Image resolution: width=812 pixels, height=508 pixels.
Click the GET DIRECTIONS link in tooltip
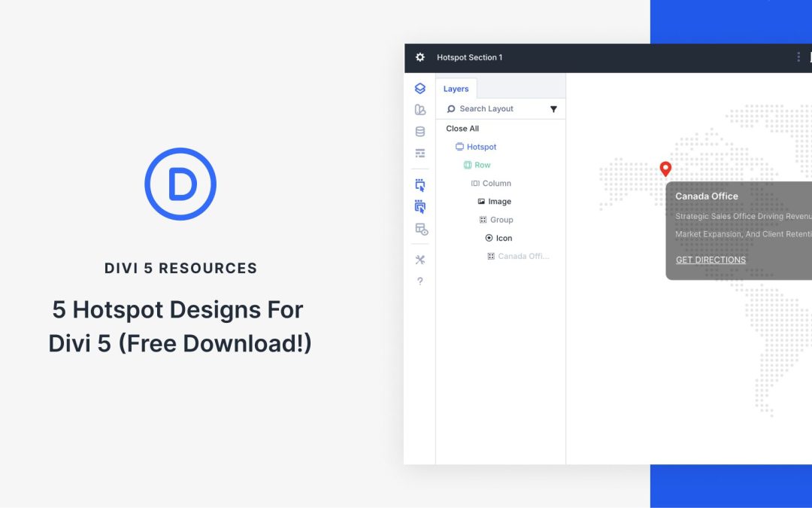point(710,260)
